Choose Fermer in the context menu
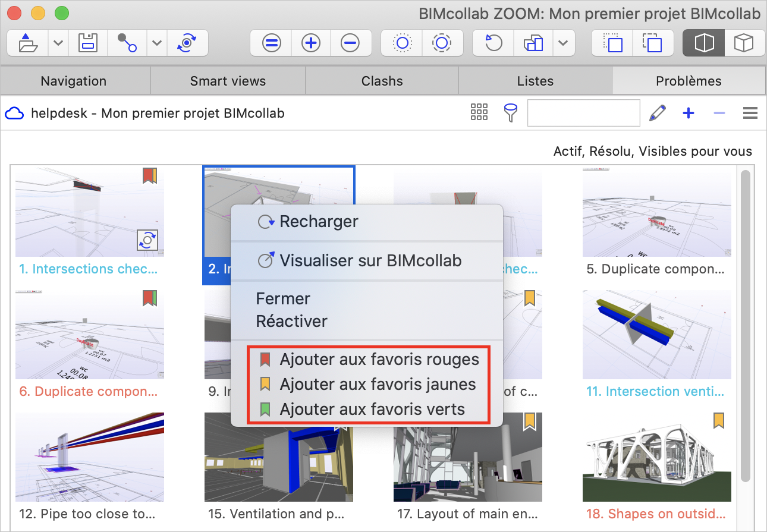The image size is (767, 532). point(367,298)
